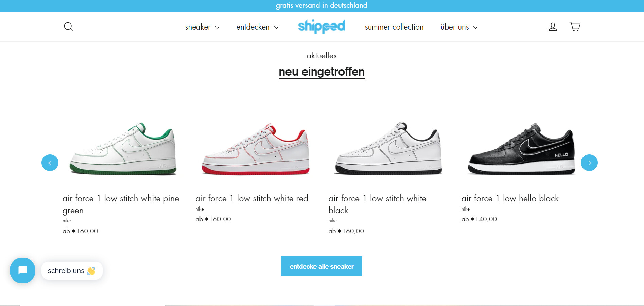Open the user account icon
644x306 pixels.
[x=553, y=26]
